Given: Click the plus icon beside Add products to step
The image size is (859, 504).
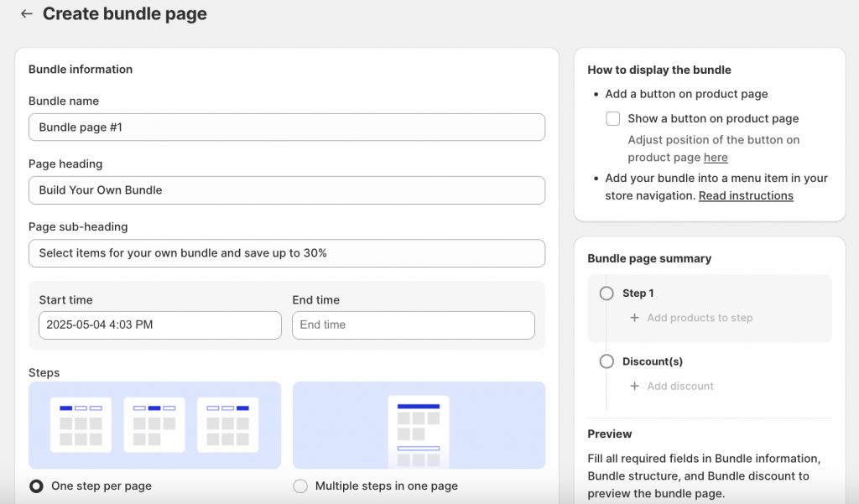Looking at the screenshot, I should [x=634, y=318].
